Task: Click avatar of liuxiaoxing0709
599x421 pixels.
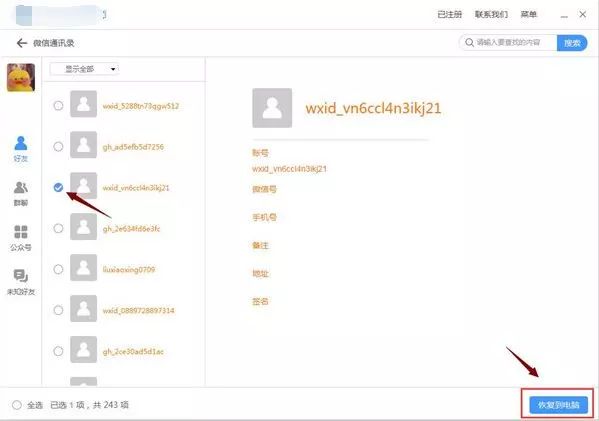Action: [83, 267]
